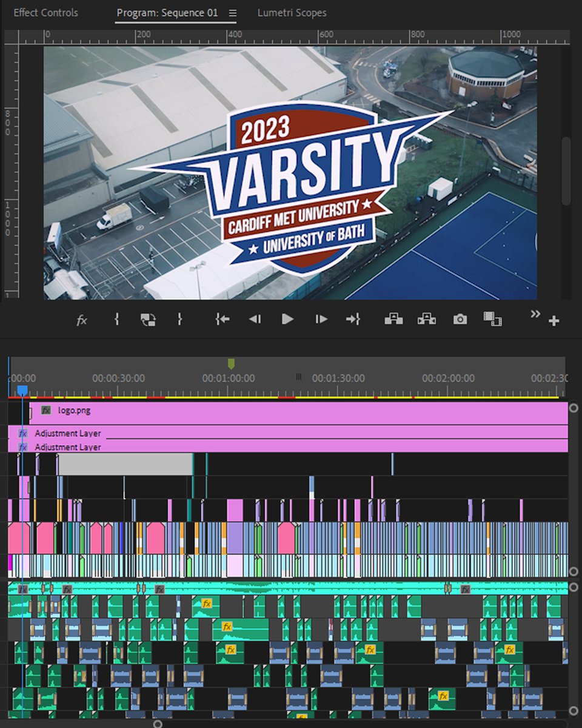Click the Mark Out bracket icon

pos(179,318)
